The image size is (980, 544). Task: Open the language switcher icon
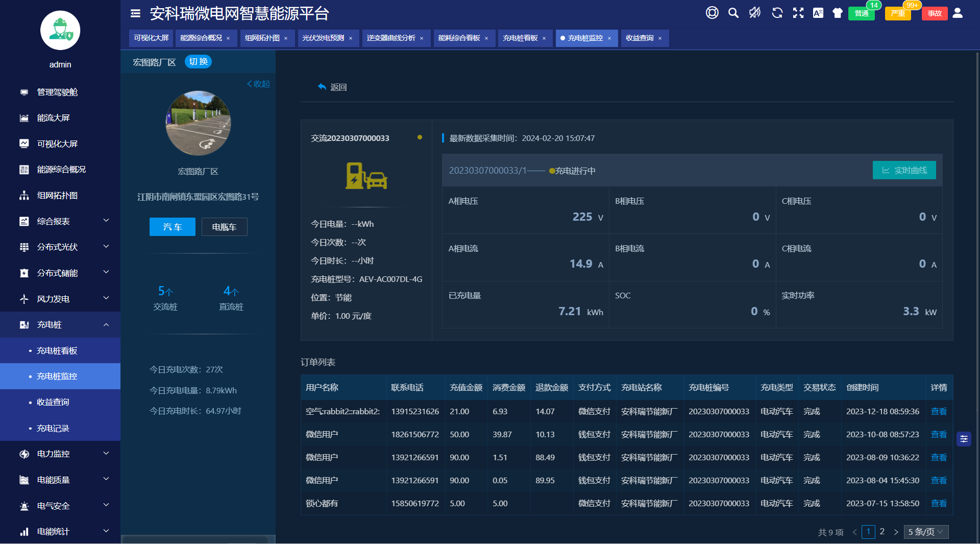[x=818, y=13]
